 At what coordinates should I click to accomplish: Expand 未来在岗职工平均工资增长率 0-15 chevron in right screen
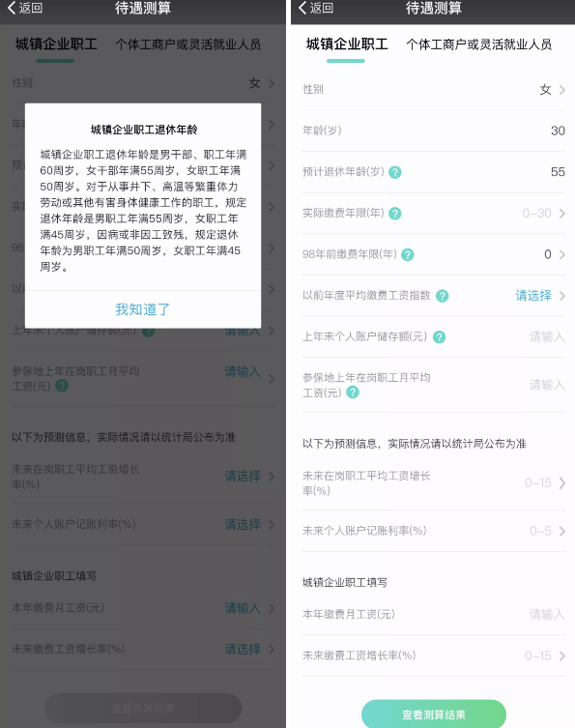pyautogui.click(x=562, y=483)
